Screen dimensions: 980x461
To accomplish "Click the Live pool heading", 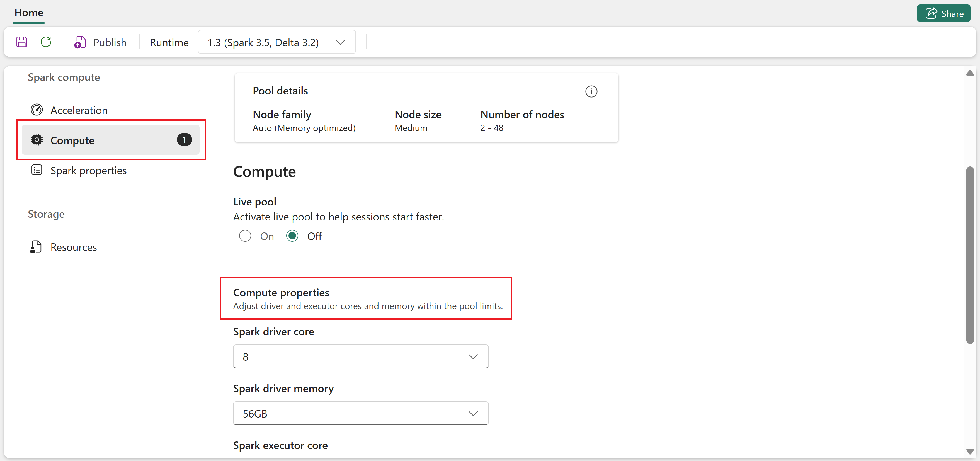I will tap(254, 202).
